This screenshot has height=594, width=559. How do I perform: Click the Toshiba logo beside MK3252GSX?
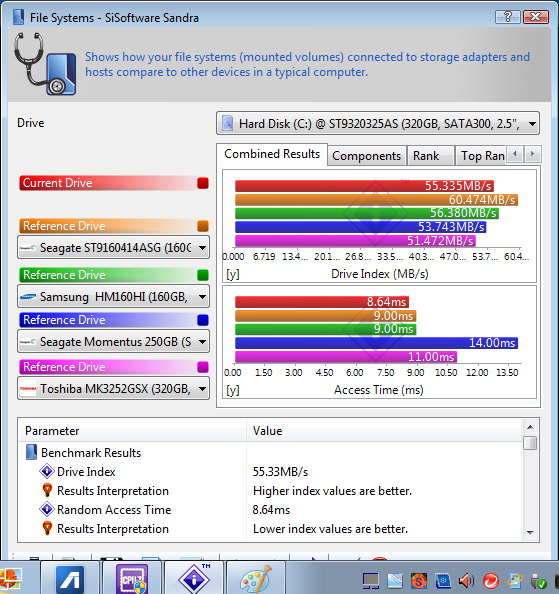point(28,389)
